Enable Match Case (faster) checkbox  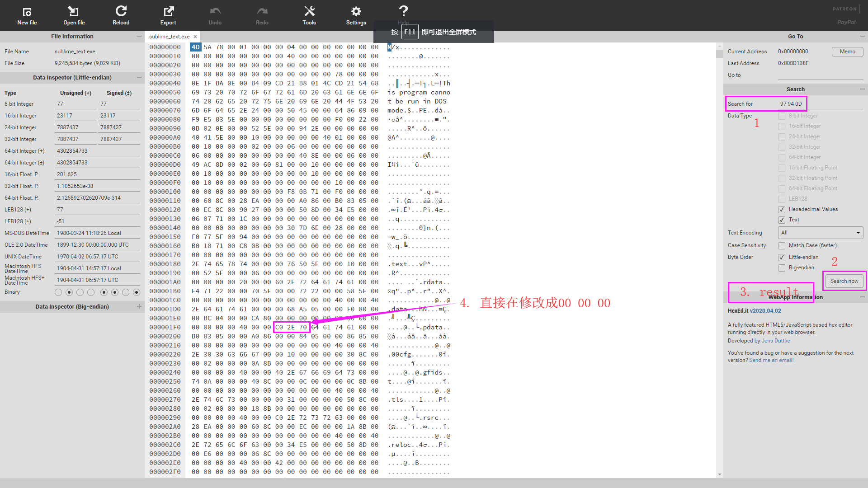pyautogui.click(x=782, y=246)
